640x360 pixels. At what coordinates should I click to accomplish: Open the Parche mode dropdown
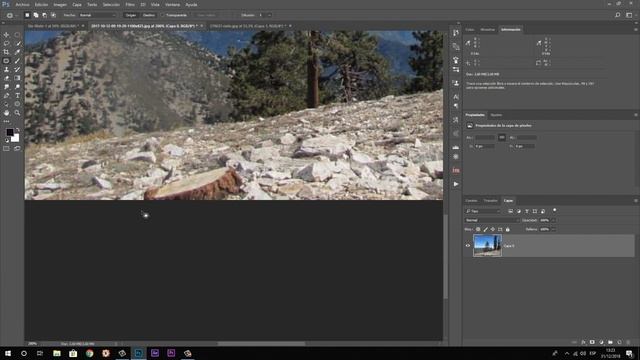[x=98, y=15]
